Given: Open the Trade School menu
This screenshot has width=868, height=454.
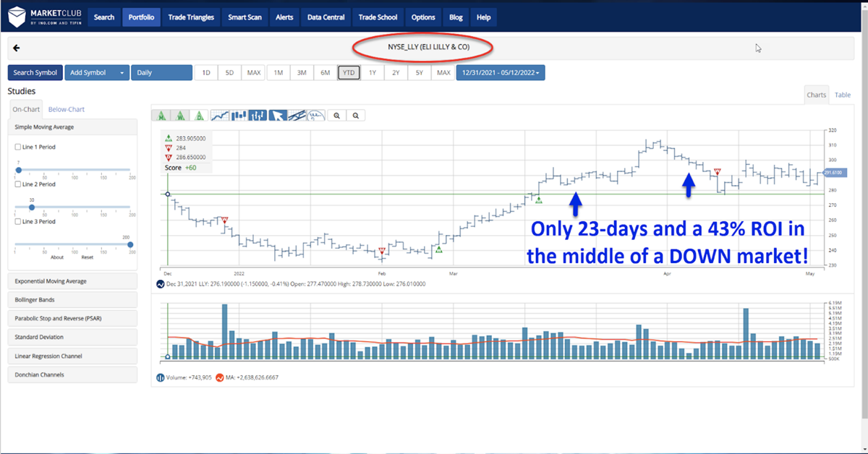Looking at the screenshot, I should [x=378, y=17].
